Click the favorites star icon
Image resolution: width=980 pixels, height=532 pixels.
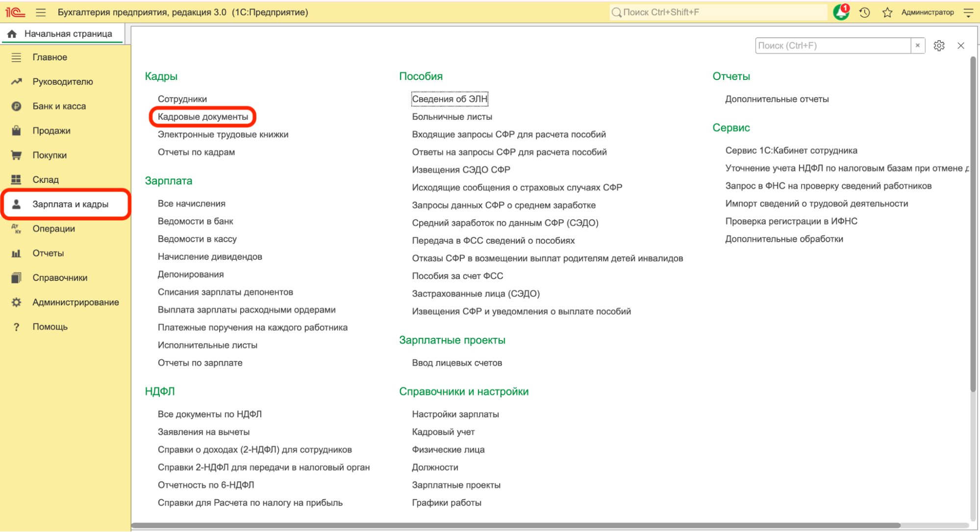click(887, 12)
